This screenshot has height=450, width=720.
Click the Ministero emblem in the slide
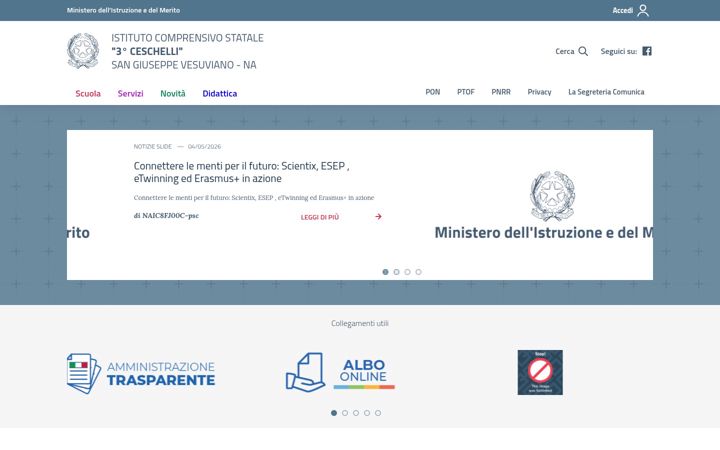coord(552,196)
